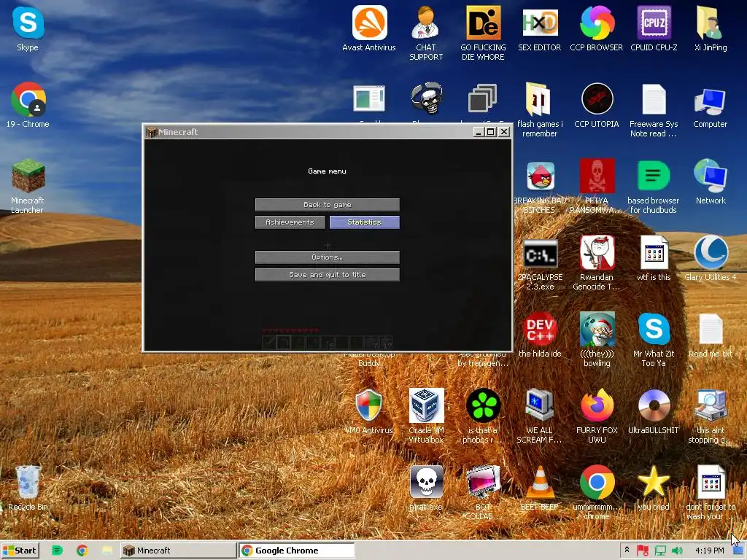Select the Oracle VM Virtualbox icon
Screen dimensions: 747x560
tap(426, 416)
